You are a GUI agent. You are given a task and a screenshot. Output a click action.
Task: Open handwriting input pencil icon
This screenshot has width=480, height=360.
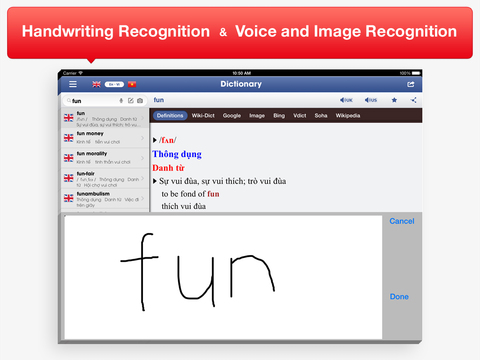tap(131, 100)
